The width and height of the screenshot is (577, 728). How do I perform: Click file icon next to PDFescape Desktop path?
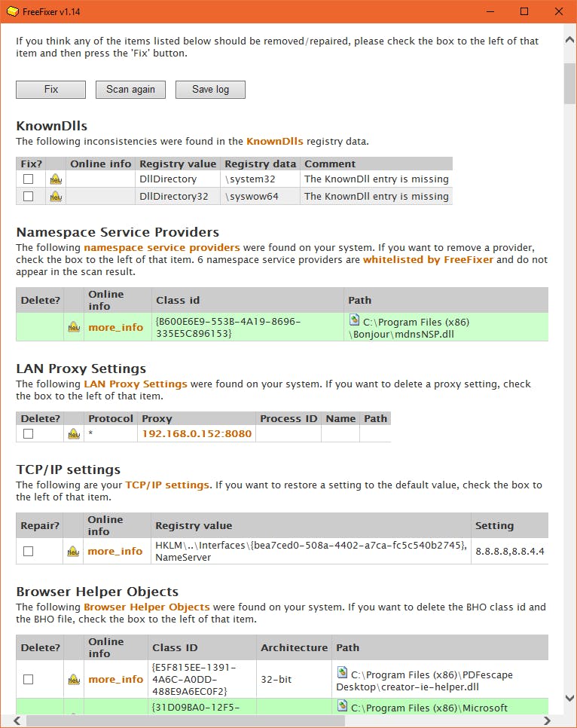342,672
